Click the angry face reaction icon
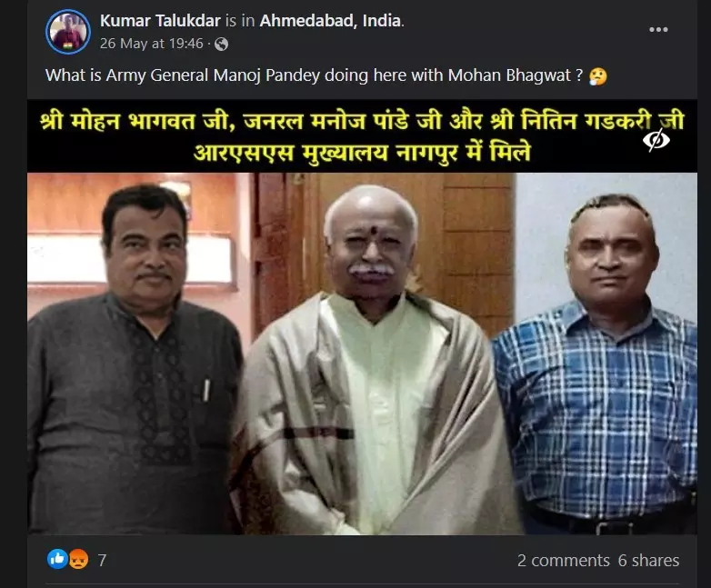This screenshot has width=711, height=588. pos(78,559)
